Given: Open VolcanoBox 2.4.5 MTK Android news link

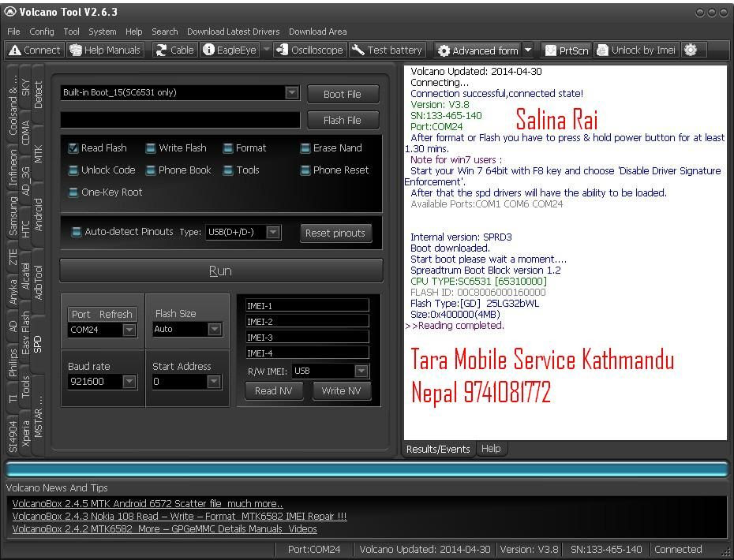Looking at the screenshot, I should click(x=148, y=504).
